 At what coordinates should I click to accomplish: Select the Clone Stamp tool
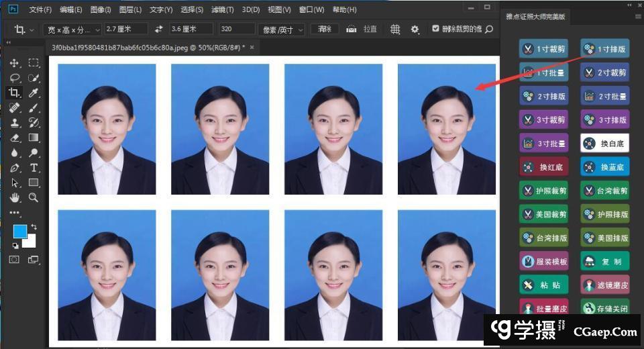(14, 123)
